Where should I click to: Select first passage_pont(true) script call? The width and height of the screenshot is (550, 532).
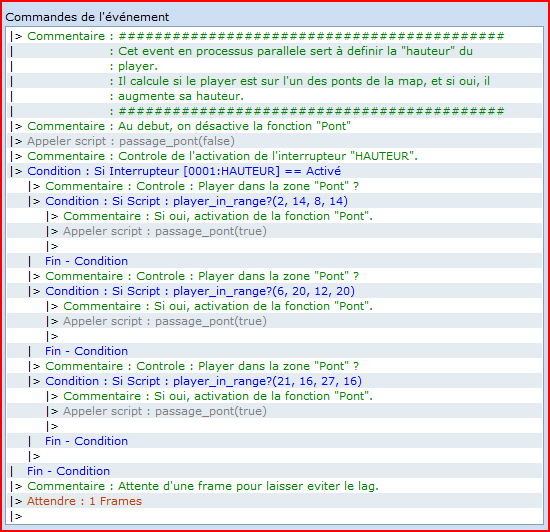point(274,231)
